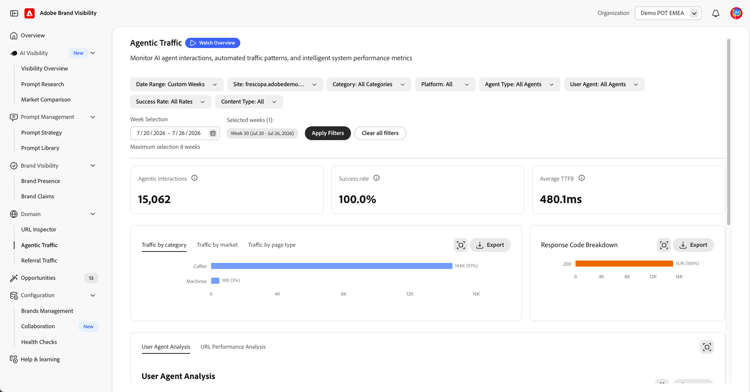This screenshot has width=750, height=392.
Task: Expand the Traffic by category chart fullscreen
Action: click(x=461, y=245)
